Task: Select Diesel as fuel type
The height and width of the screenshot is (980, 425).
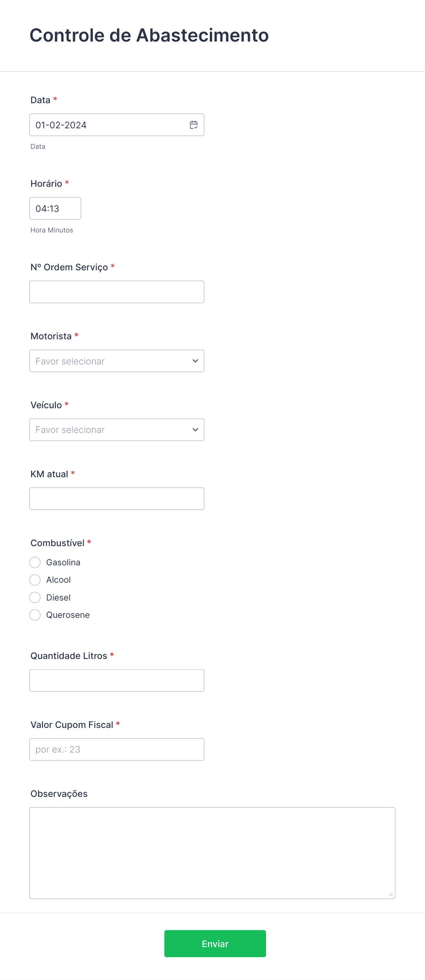Action: click(x=35, y=598)
